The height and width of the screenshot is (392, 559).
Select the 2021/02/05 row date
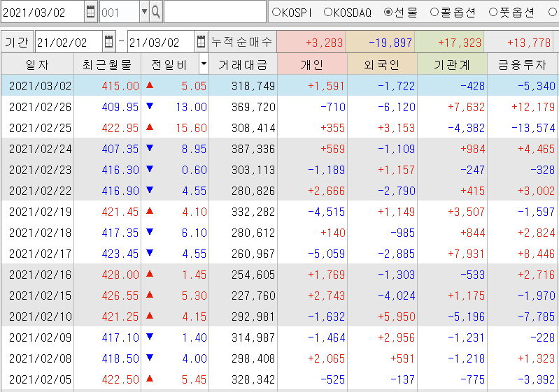(41, 379)
